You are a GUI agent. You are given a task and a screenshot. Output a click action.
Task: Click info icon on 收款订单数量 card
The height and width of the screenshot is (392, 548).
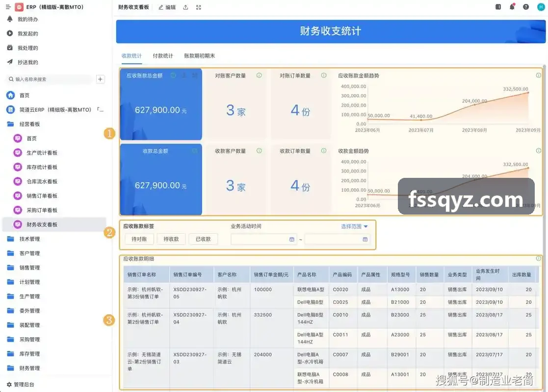[x=324, y=151]
